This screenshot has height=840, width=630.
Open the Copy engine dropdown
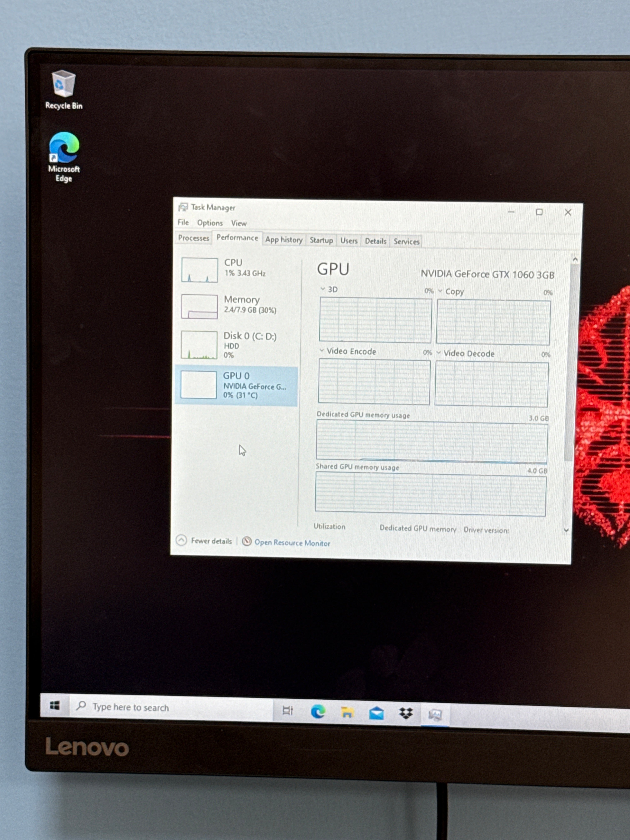pyautogui.click(x=440, y=291)
